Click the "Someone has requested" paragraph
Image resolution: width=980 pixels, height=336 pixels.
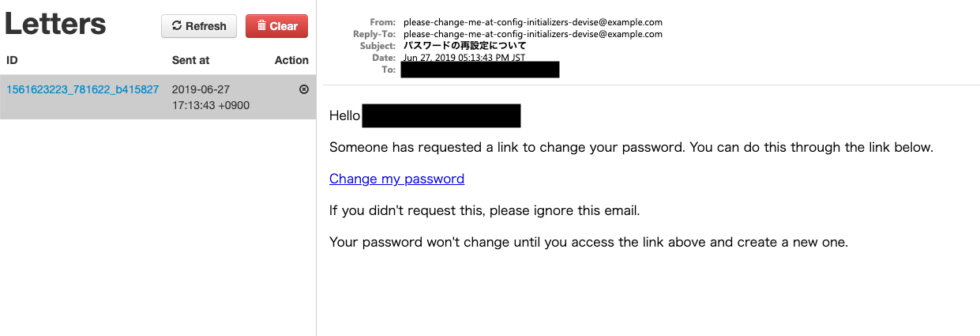pos(631,147)
